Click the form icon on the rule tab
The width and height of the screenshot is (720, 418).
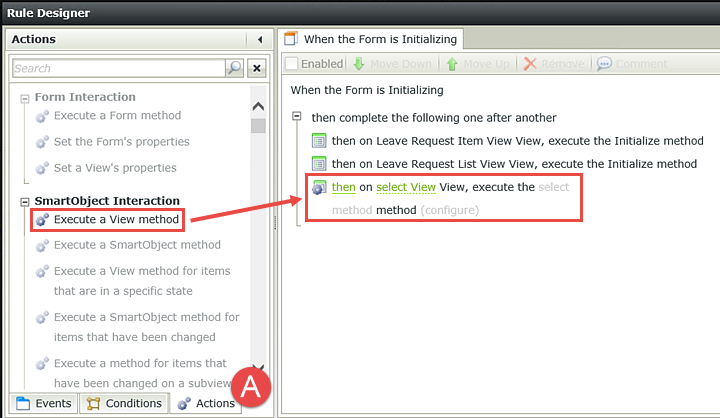point(291,39)
